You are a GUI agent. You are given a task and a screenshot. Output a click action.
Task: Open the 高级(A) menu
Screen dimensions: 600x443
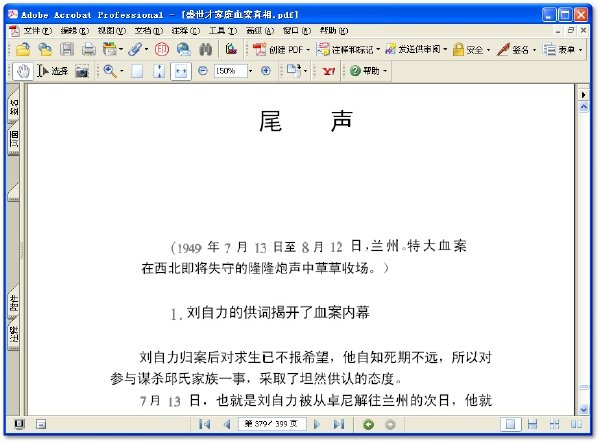click(x=260, y=31)
